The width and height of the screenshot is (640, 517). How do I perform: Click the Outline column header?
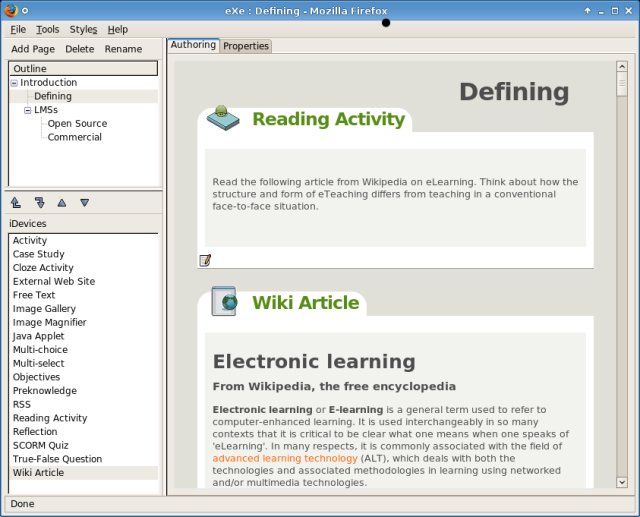(83, 69)
